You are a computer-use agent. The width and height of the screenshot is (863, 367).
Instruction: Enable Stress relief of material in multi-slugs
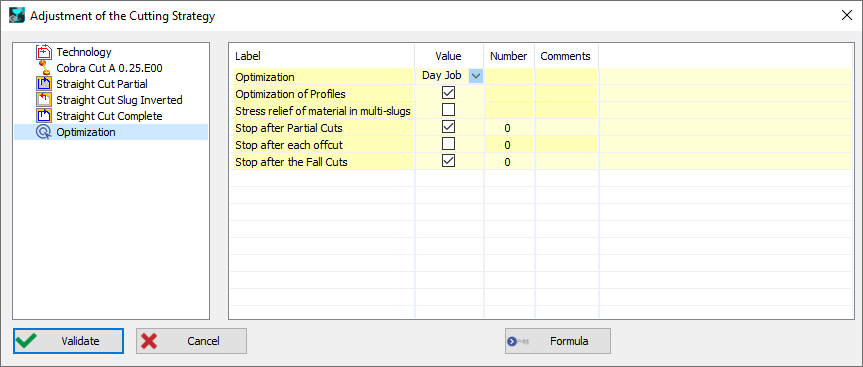(x=449, y=110)
